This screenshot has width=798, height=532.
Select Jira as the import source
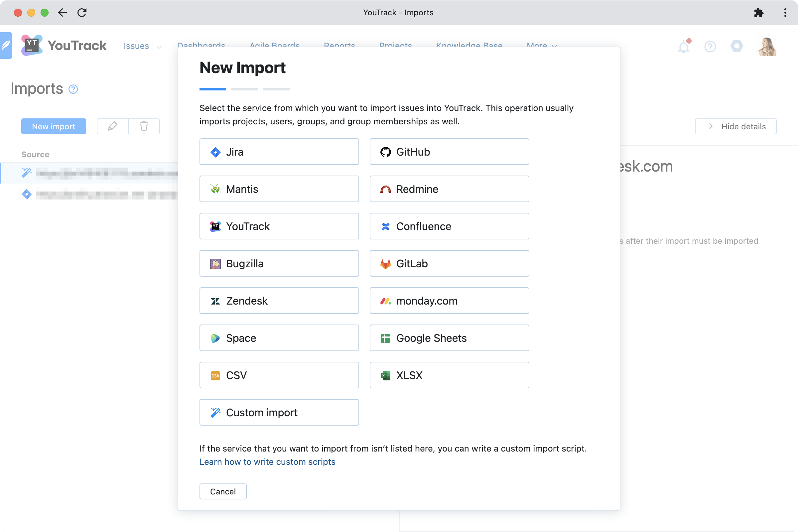(279, 152)
